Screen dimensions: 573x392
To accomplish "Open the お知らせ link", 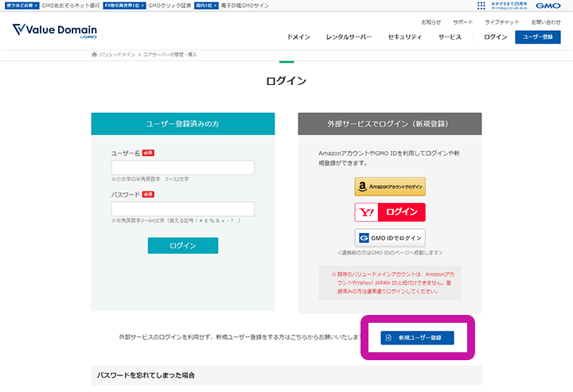I will tap(431, 21).
